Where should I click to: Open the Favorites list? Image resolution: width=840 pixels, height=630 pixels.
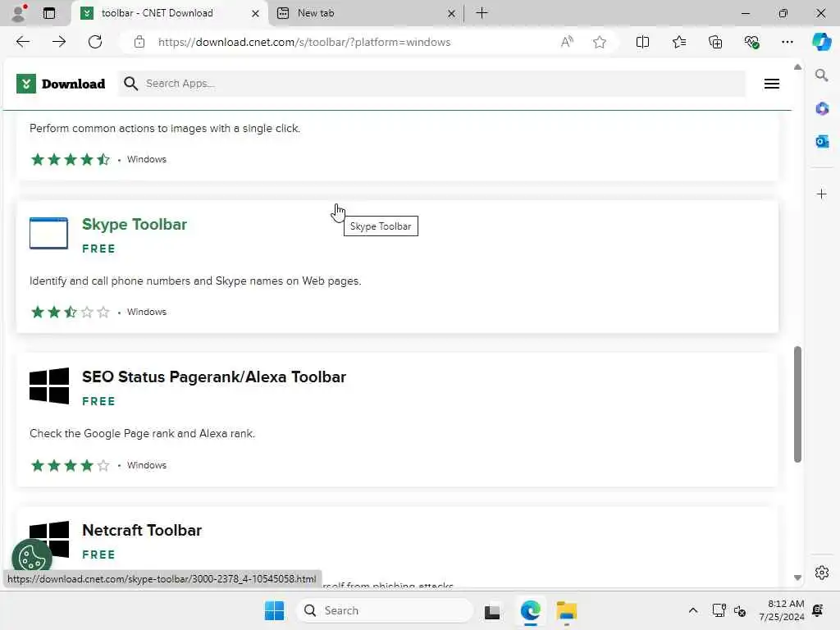[678, 42]
